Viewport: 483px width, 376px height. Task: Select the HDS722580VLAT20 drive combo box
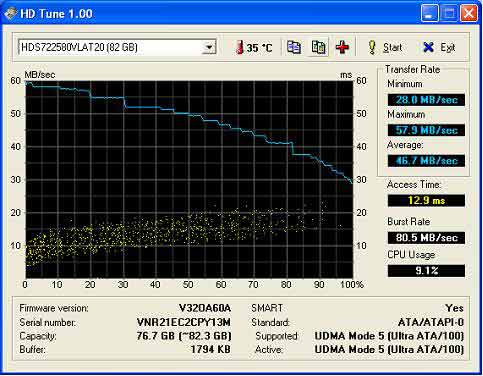(x=117, y=47)
